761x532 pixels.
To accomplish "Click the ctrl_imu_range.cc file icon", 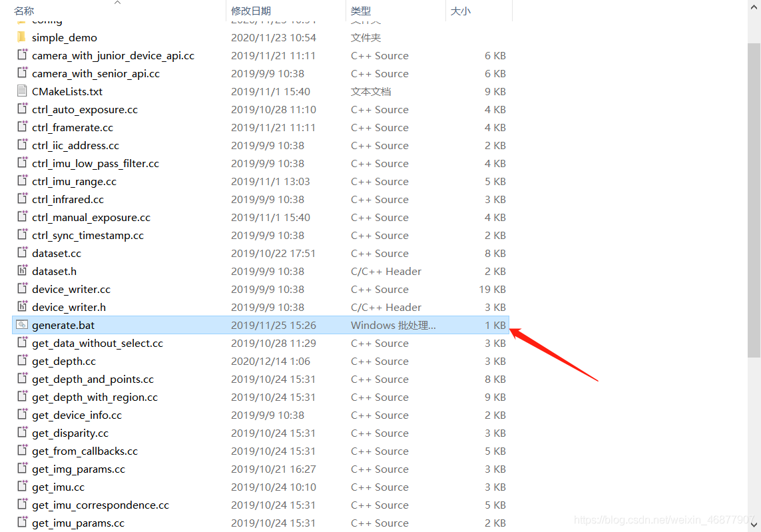I will pyautogui.click(x=23, y=180).
